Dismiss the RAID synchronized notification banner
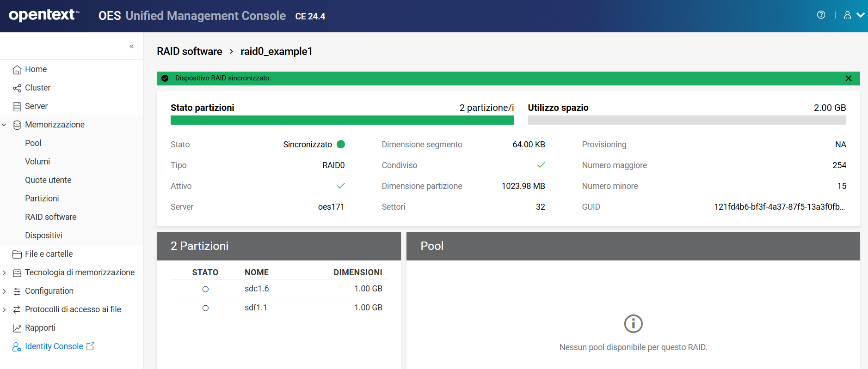This screenshot has height=369, width=868. point(848,79)
